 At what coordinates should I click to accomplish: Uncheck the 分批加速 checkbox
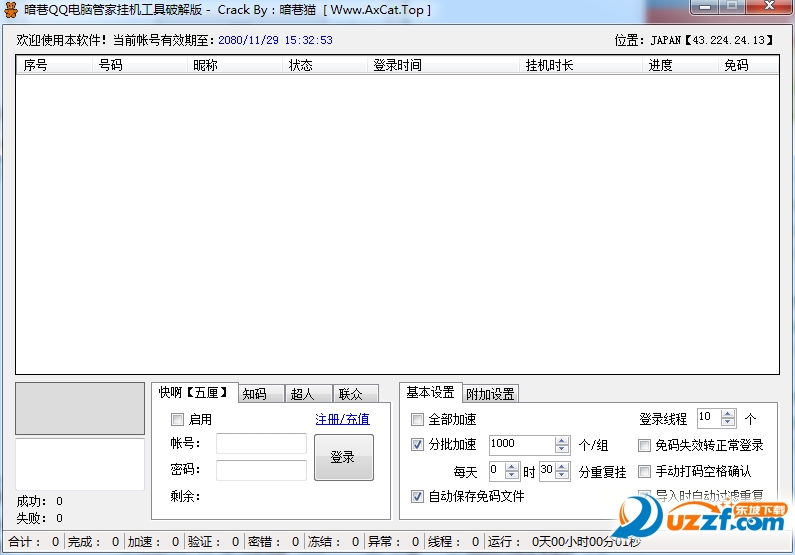[417, 445]
